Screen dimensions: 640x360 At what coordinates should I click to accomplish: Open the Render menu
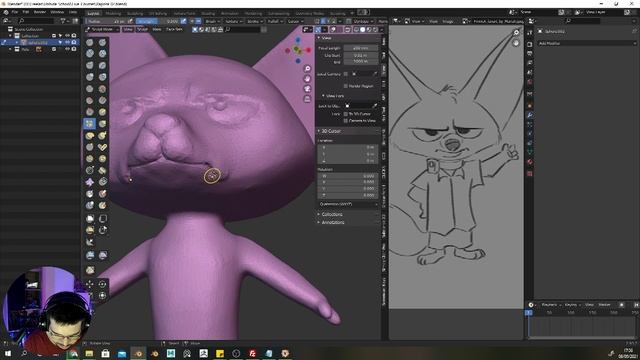[40, 12]
